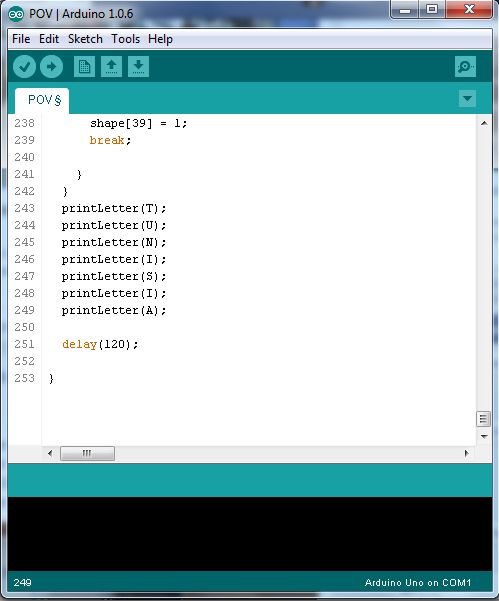Expand the tab options dropdown arrow
The height and width of the screenshot is (601, 499).
pos(467,99)
